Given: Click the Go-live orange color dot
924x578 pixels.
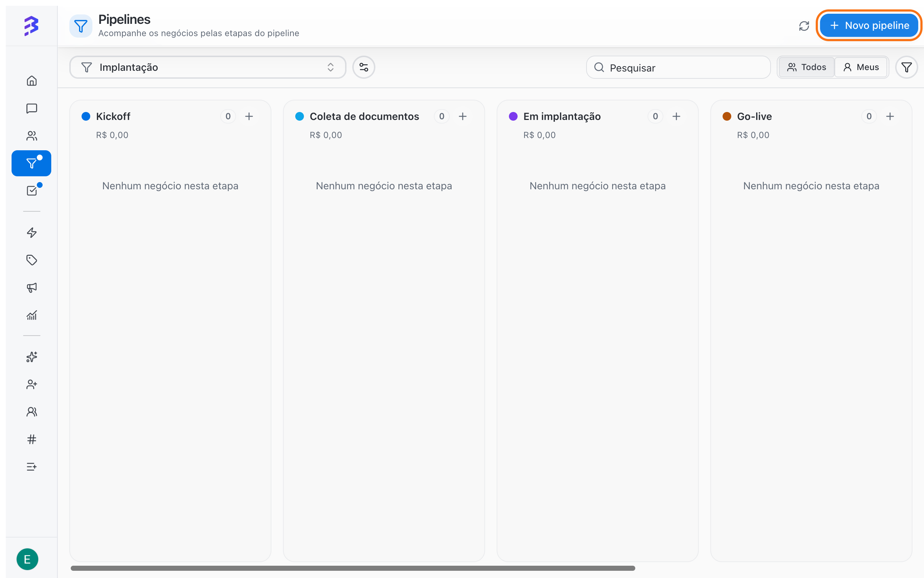Looking at the screenshot, I should [x=727, y=116].
